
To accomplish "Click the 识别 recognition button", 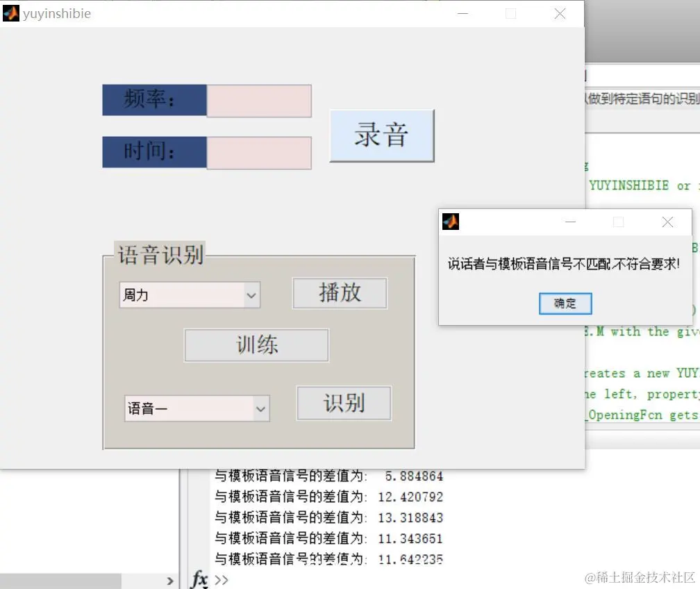I will 344,403.
